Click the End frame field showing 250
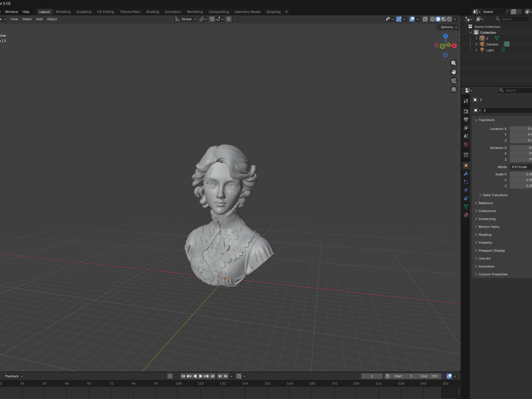The image size is (532, 399). coord(429,376)
